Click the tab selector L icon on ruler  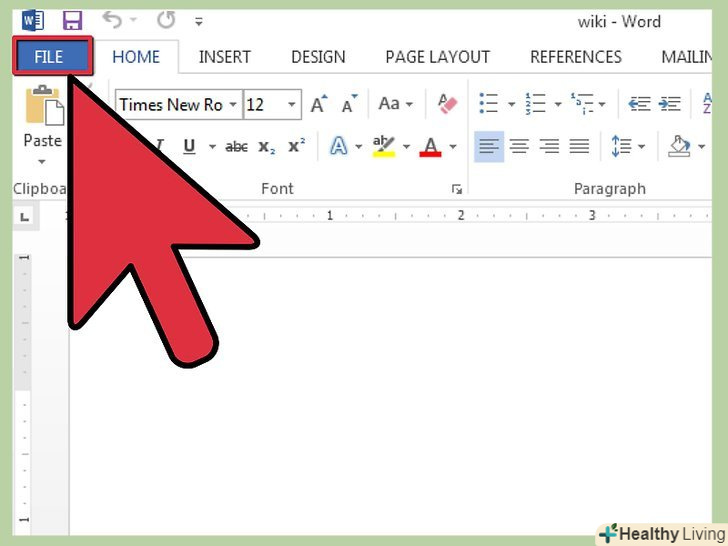(x=25, y=216)
